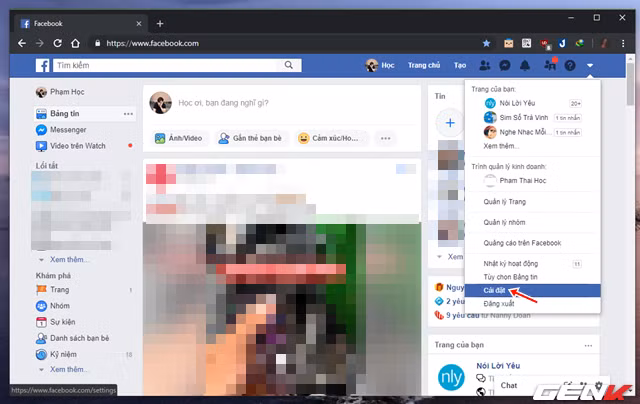
Task: Click the post composer text area
Action: click(223, 103)
